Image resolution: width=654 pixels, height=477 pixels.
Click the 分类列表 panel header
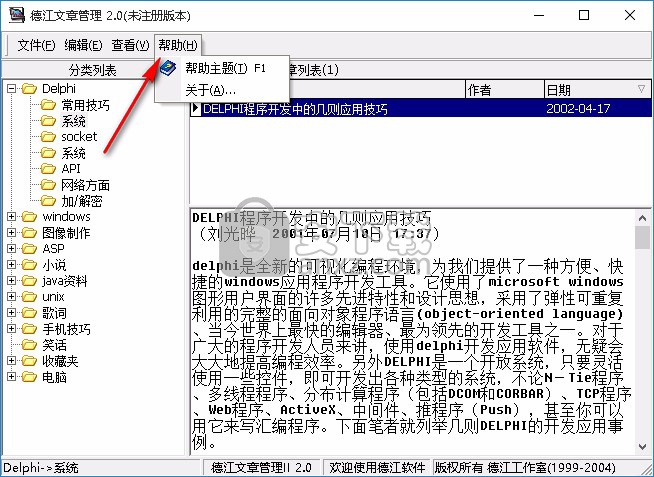(92, 70)
